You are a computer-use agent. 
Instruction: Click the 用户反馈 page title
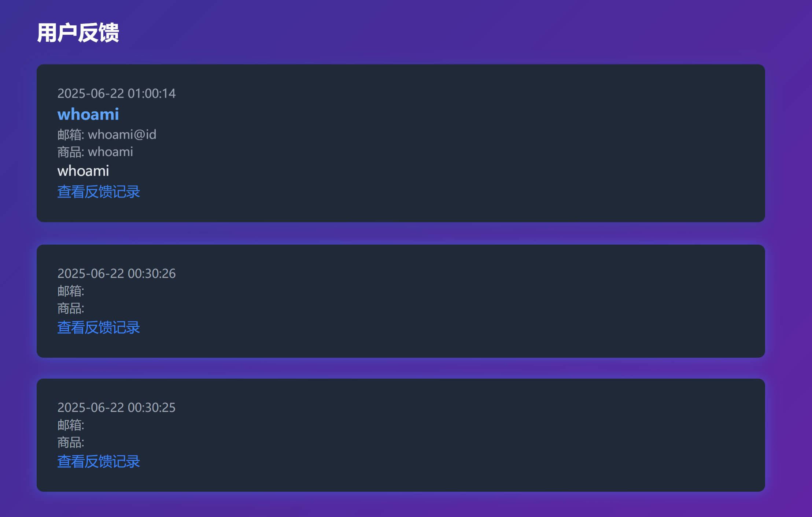pyautogui.click(x=78, y=33)
